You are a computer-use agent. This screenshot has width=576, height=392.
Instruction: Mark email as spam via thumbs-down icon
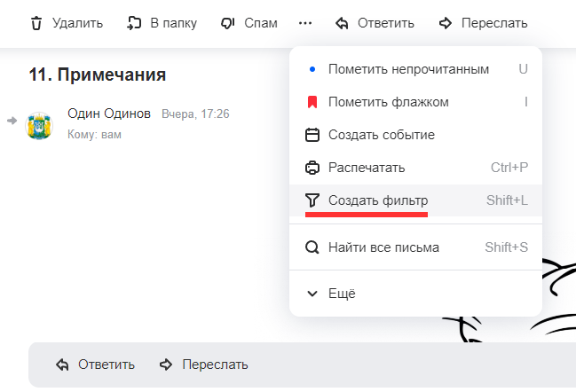click(227, 23)
